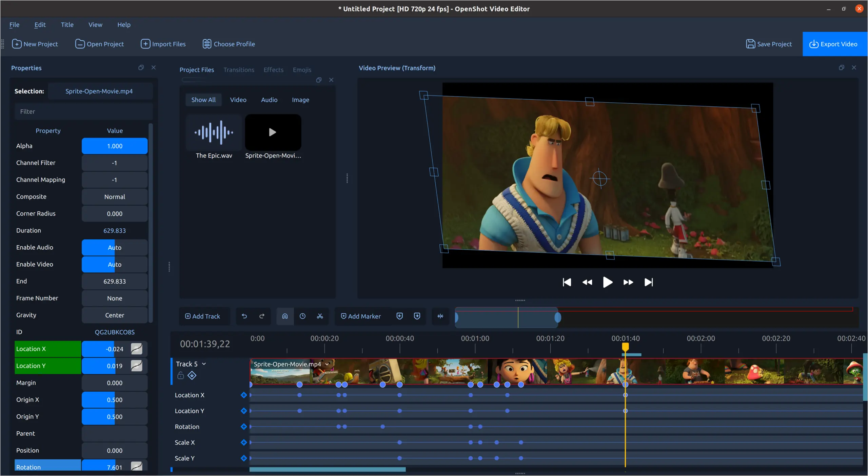
Task: Fast forward the video preview
Action: [x=628, y=282]
